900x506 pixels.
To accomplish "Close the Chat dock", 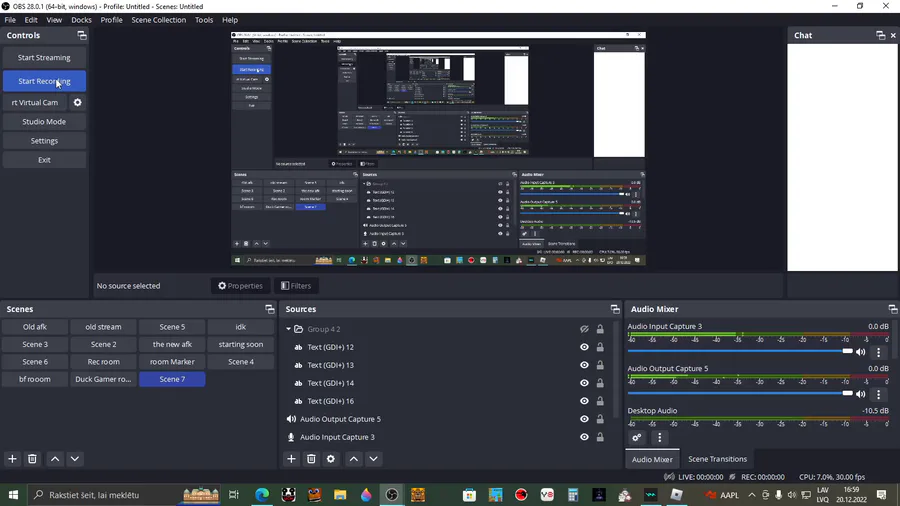I will click(x=893, y=36).
